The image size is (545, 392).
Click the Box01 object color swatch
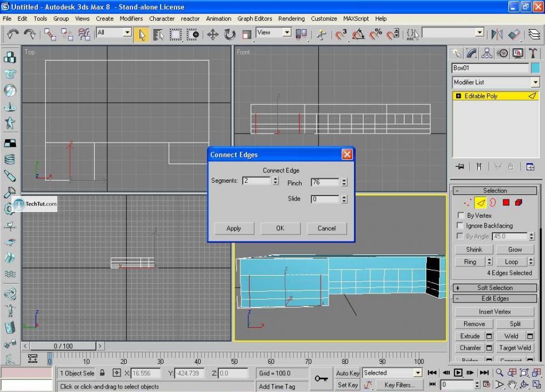coord(535,68)
